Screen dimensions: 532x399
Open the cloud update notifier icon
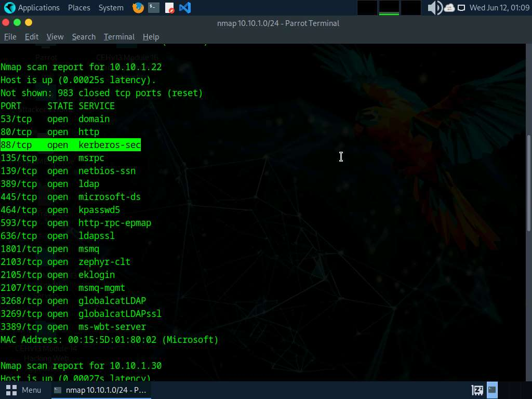click(x=449, y=8)
